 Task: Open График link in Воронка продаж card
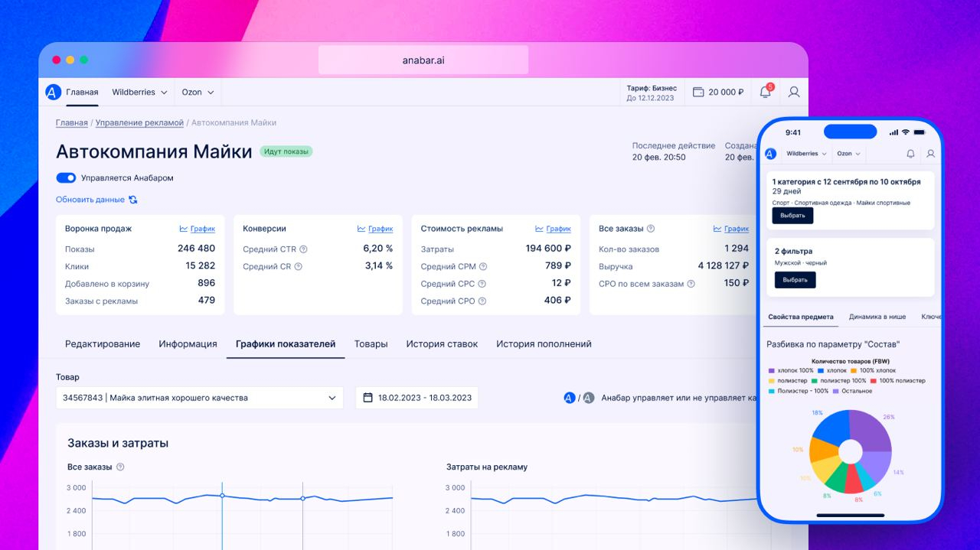click(x=197, y=229)
